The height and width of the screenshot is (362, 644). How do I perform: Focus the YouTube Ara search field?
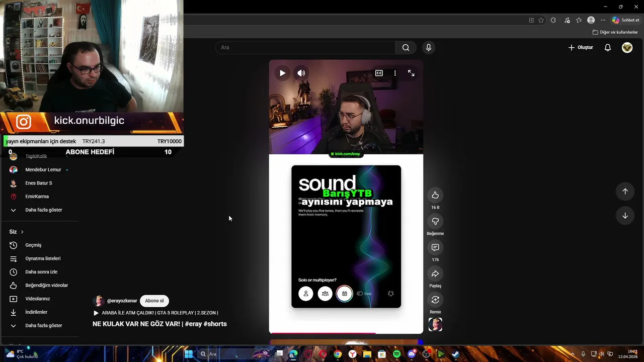click(x=305, y=47)
